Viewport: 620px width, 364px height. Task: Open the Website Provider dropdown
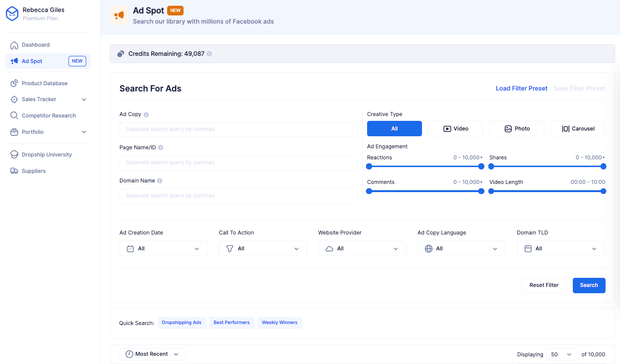pos(362,248)
